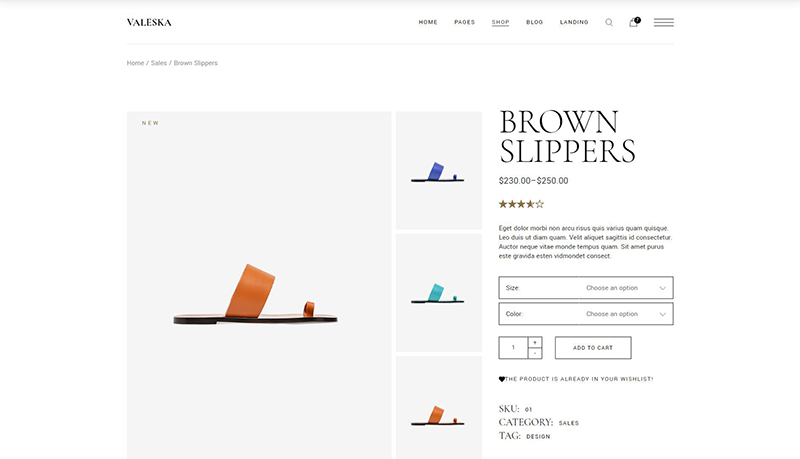The width and height of the screenshot is (800, 459).
Task: Open the Pages menu item
Action: coord(464,22)
